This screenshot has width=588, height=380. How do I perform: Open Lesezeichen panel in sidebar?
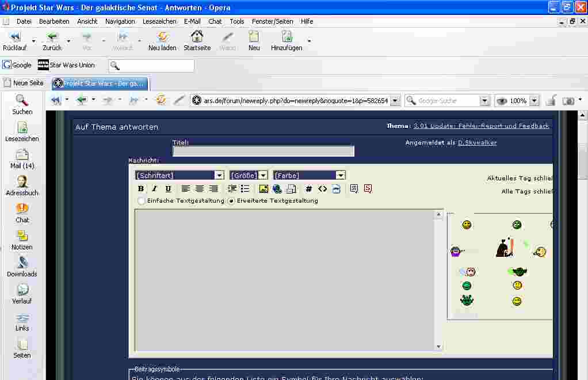point(22,132)
